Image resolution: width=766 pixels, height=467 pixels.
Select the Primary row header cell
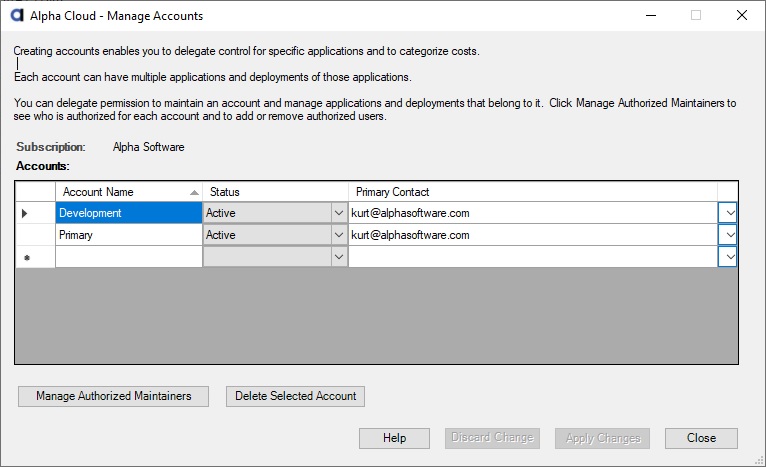35,235
